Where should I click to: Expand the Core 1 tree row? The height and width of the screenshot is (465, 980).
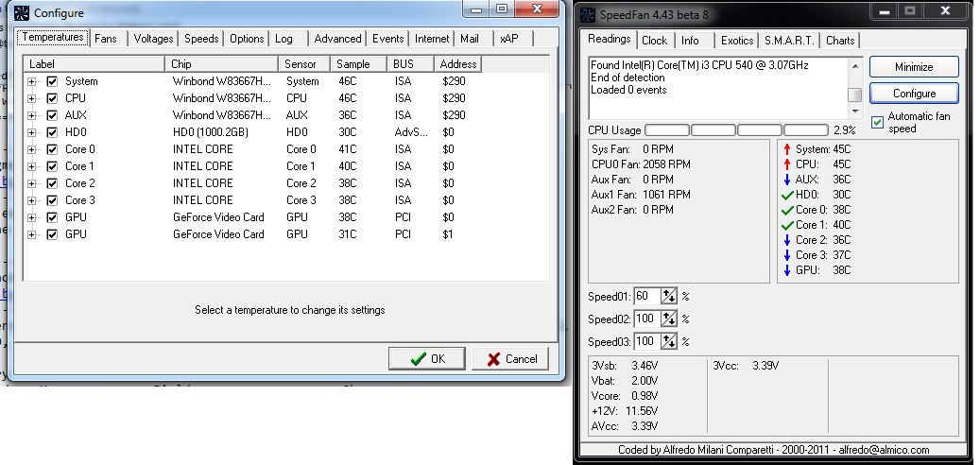[31, 166]
